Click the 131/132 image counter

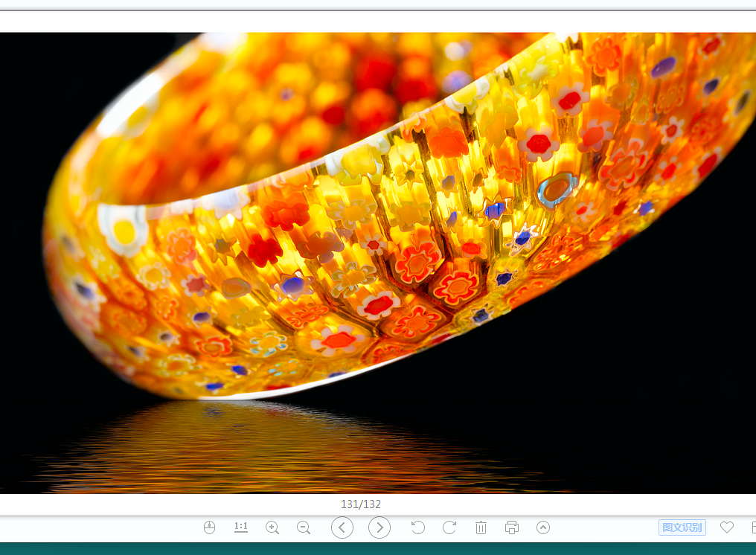tap(361, 504)
